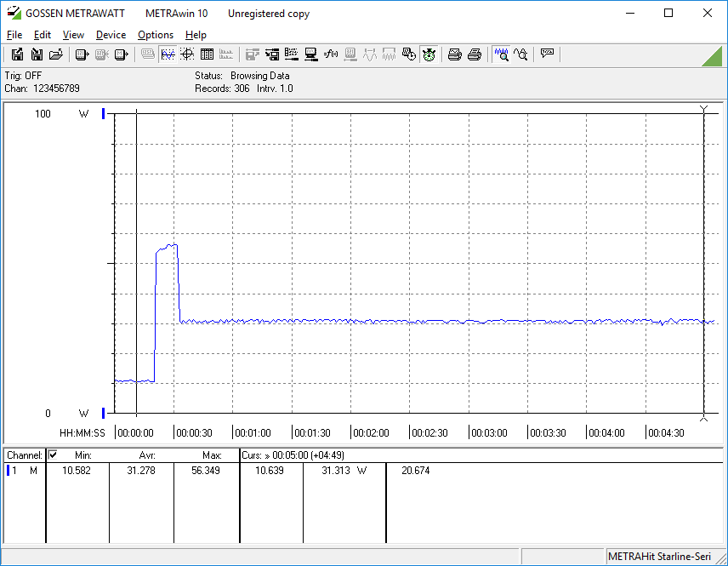Click the HH:MM:SS axis unit label
Screen dimensions: 728x566
click(82, 432)
